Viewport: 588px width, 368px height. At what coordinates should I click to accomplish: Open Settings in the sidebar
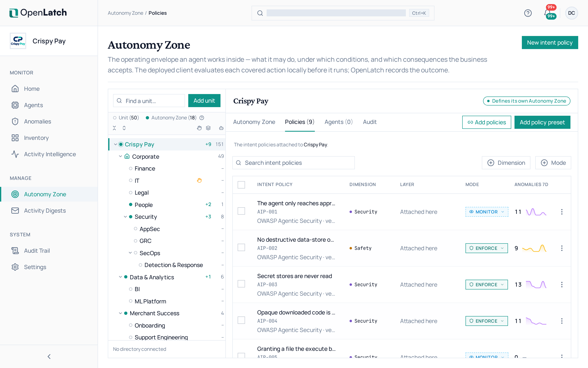click(x=49, y=267)
